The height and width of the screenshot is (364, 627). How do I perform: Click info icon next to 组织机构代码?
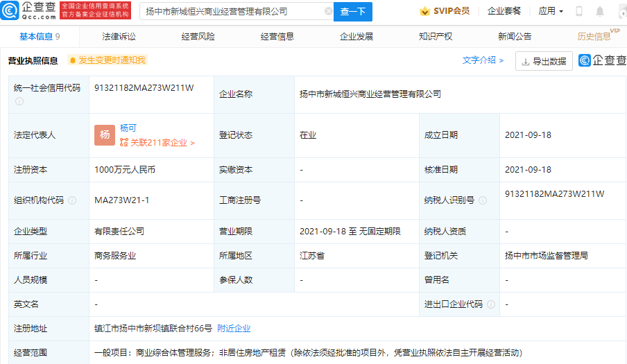point(72,200)
